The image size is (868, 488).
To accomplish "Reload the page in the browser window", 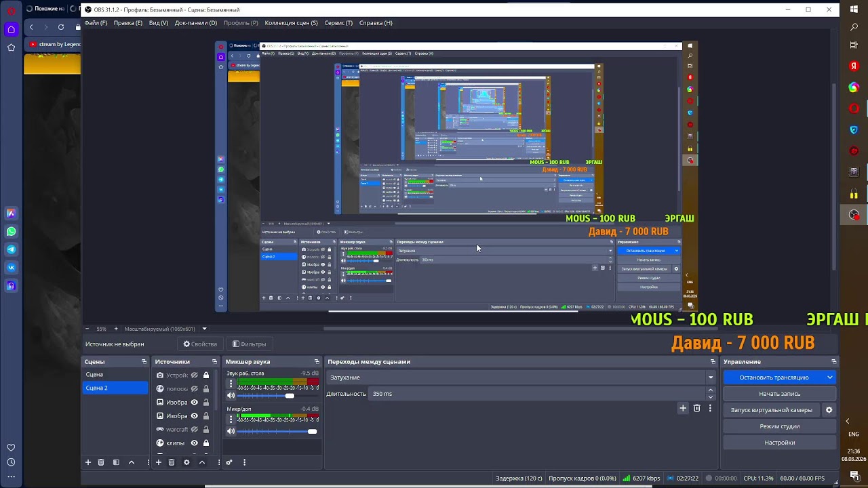I will [61, 27].
